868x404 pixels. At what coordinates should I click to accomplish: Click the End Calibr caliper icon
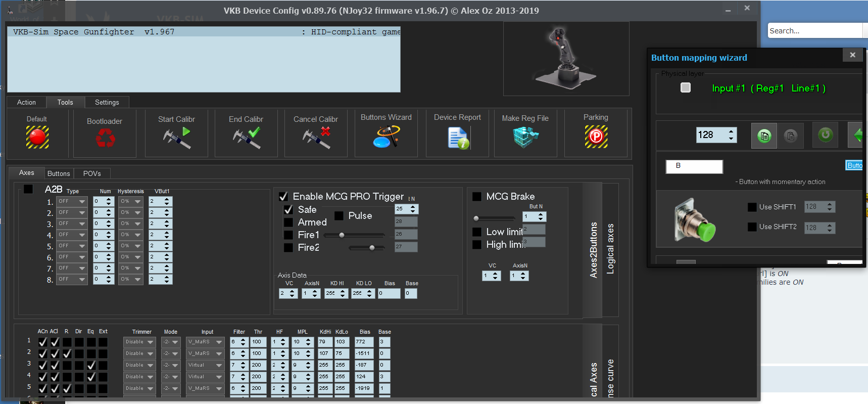pos(247,138)
